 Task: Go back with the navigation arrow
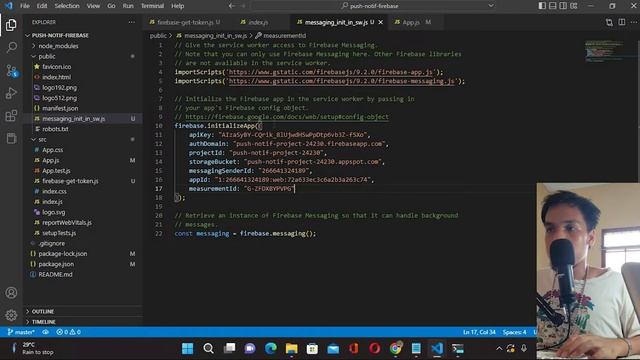coord(231,6)
